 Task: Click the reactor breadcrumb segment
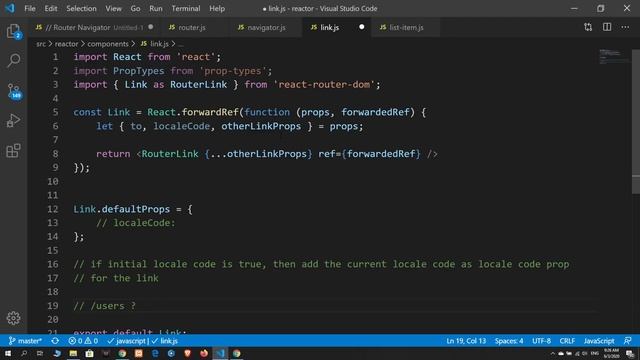[67, 44]
